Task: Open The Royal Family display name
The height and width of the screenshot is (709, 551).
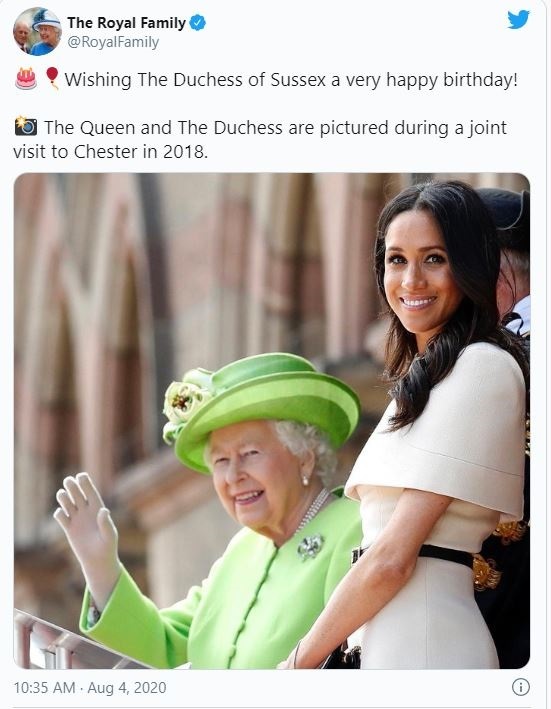Action: 126,23
